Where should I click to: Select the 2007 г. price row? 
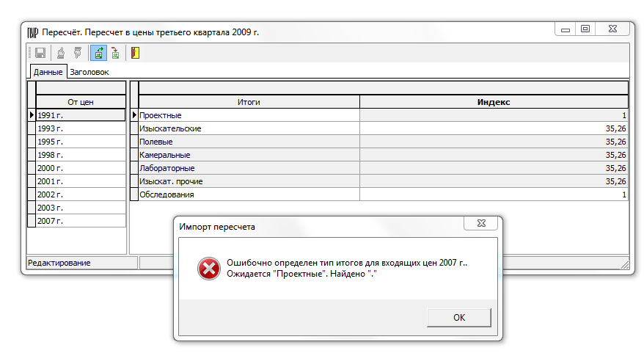[80, 221]
